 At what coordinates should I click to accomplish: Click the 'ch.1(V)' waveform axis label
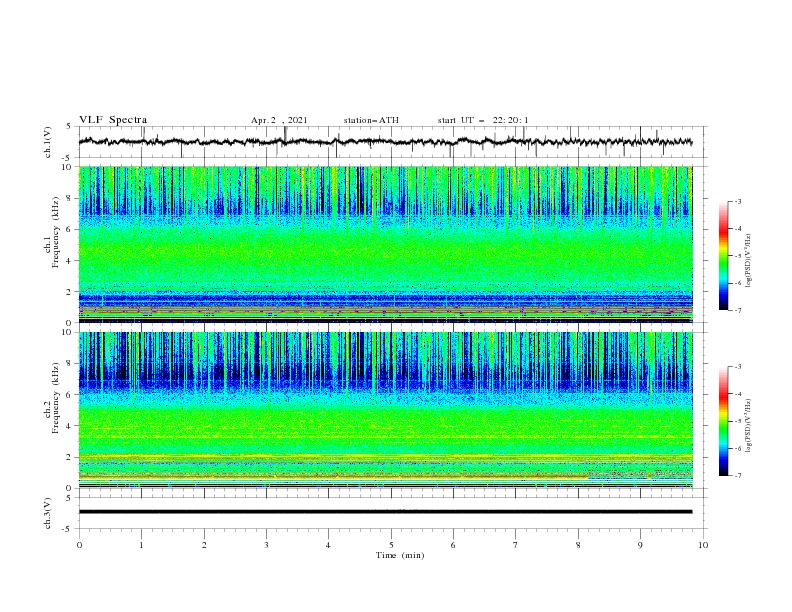click(48, 142)
